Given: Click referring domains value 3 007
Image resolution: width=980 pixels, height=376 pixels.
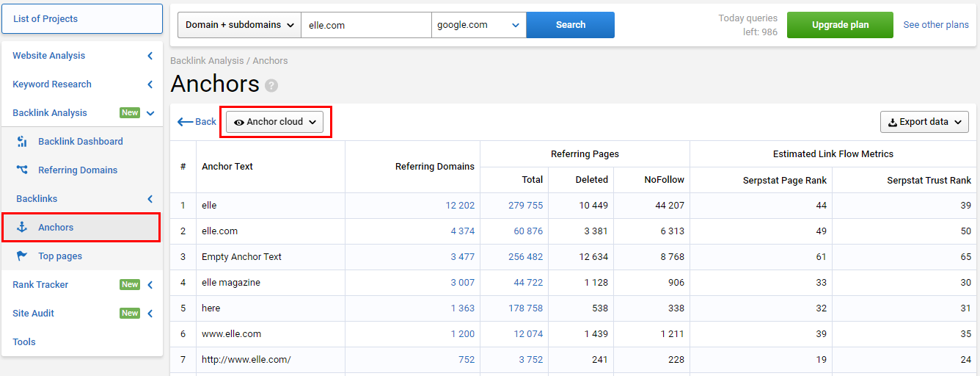Looking at the screenshot, I should pyautogui.click(x=463, y=283).
